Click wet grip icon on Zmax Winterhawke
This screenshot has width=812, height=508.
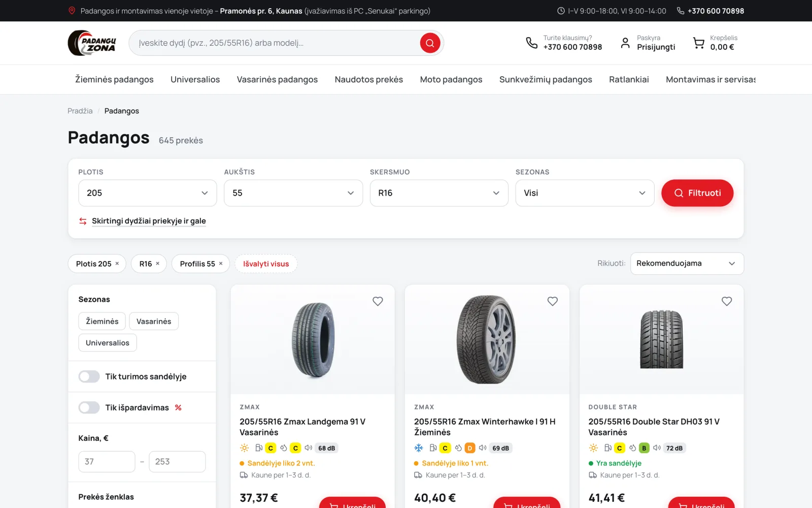click(x=458, y=448)
